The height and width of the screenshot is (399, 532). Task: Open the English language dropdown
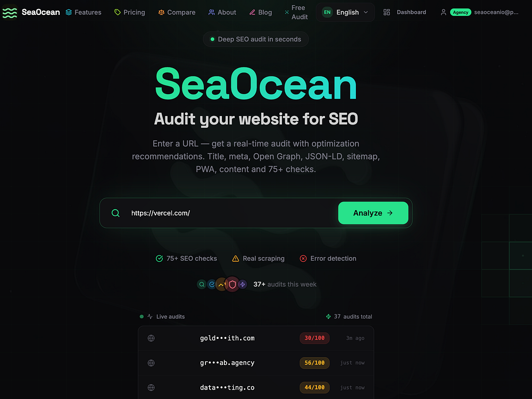[x=345, y=12]
